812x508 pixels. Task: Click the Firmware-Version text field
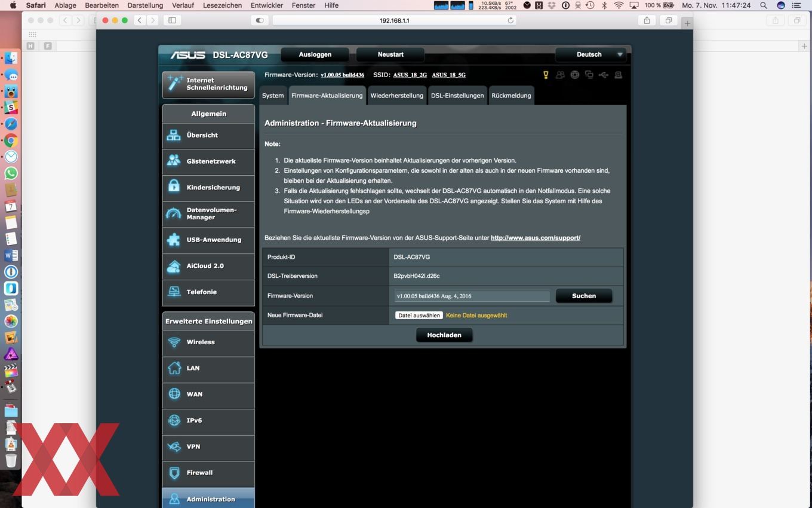click(472, 296)
